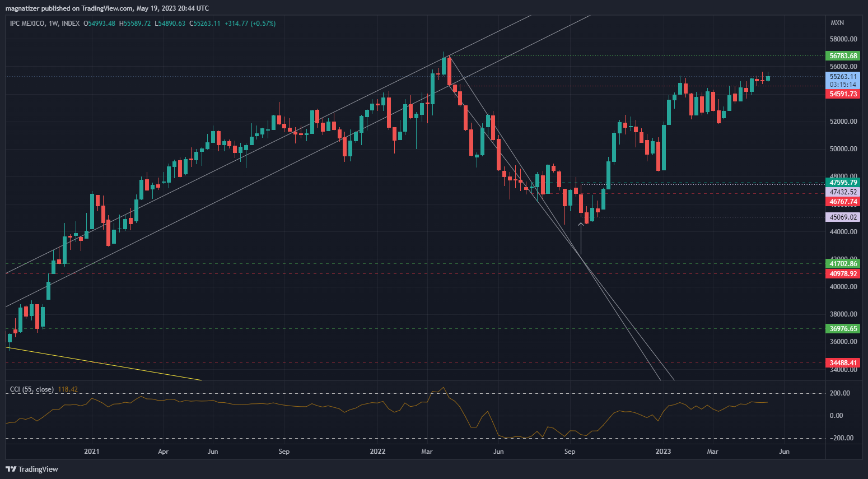Click the green 56783.68 price label
The image size is (868, 479).
point(843,56)
